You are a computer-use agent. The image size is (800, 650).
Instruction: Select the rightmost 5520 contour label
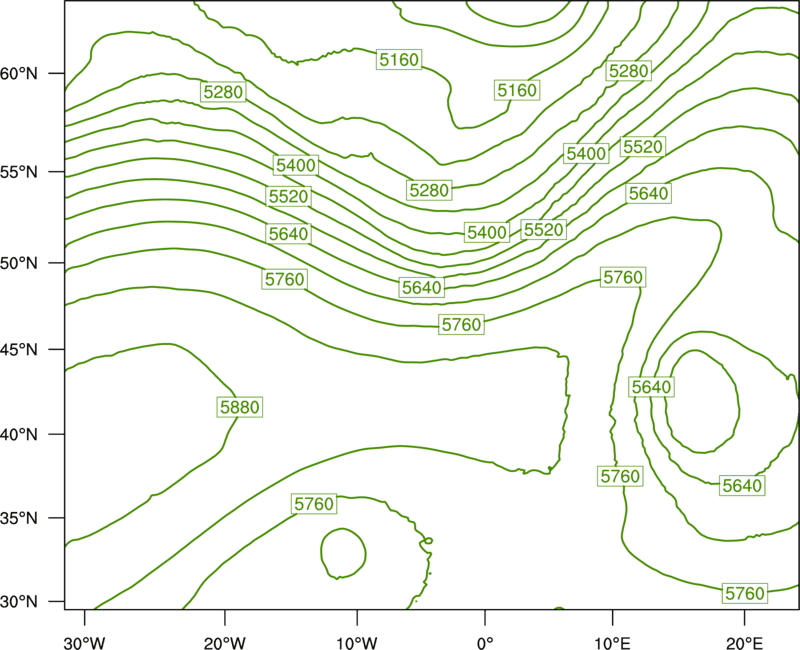[x=643, y=147]
